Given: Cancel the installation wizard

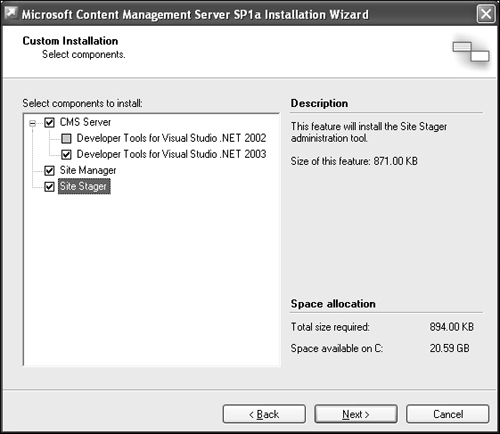Looking at the screenshot, I should [x=448, y=414].
